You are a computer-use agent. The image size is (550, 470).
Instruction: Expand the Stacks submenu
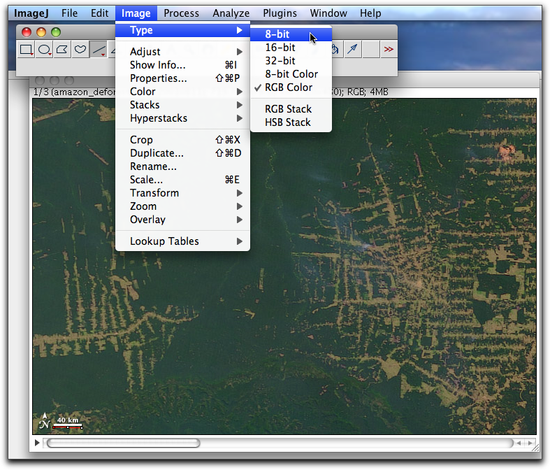click(x=182, y=105)
